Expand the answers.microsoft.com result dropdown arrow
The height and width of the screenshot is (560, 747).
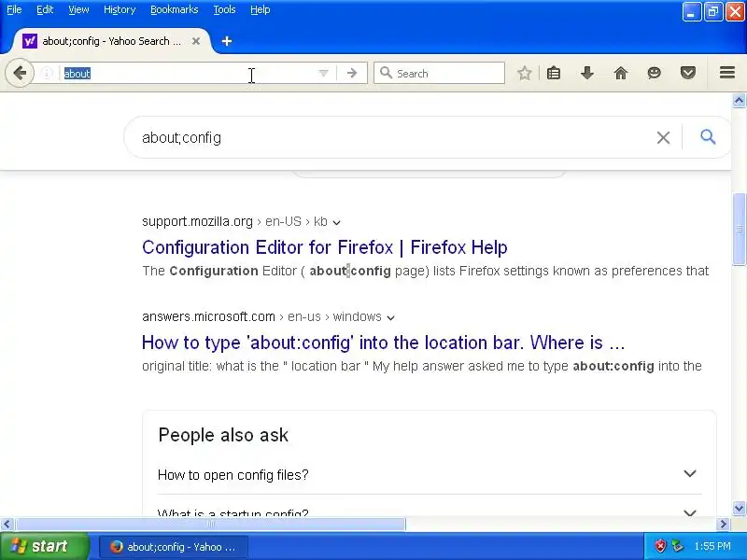point(390,317)
